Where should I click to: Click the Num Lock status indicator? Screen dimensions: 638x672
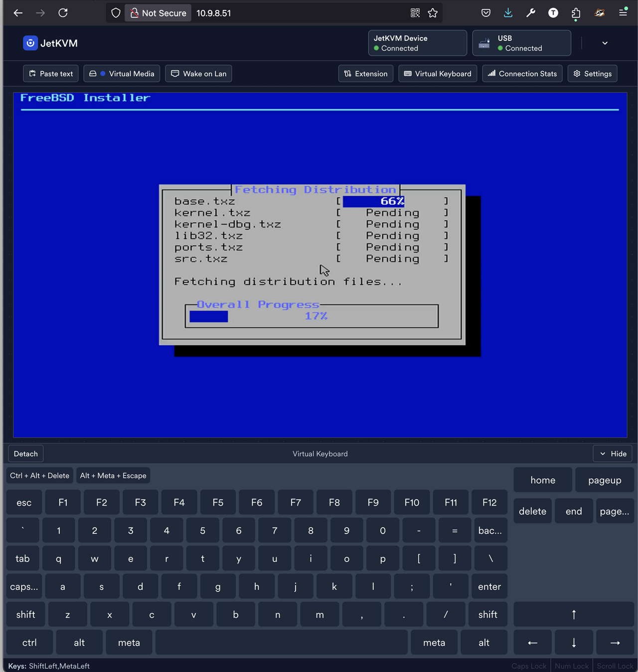pyautogui.click(x=572, y=666)
